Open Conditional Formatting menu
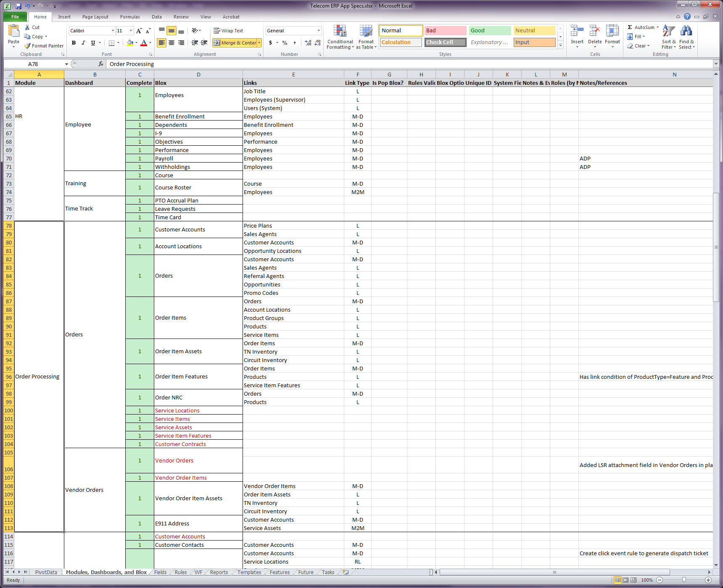723x588 pixels. pos(340,37)
